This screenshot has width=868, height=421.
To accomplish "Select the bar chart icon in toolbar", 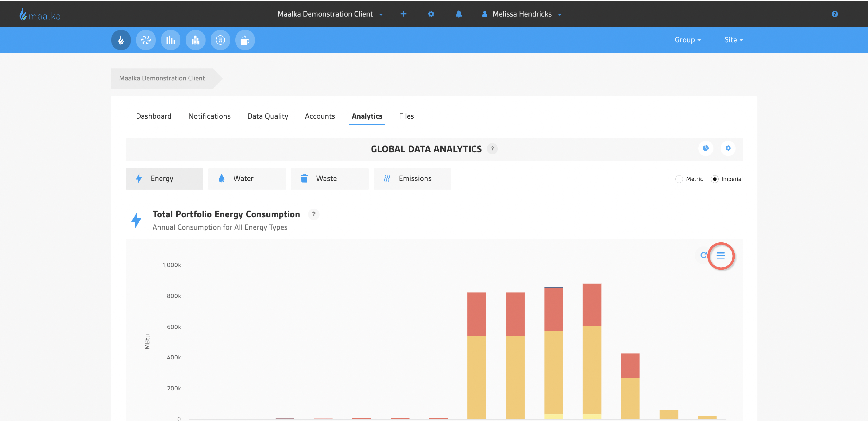I will point(171,40).
